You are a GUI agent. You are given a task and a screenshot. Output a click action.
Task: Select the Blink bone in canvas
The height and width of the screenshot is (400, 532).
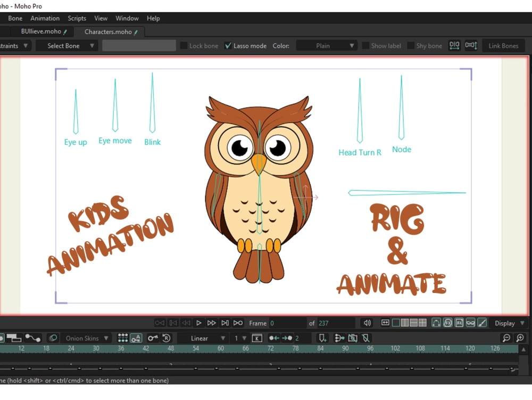tap(152, 103)
